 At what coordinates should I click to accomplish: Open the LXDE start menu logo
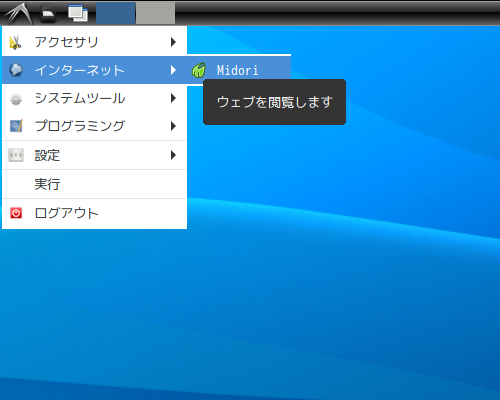19,13
